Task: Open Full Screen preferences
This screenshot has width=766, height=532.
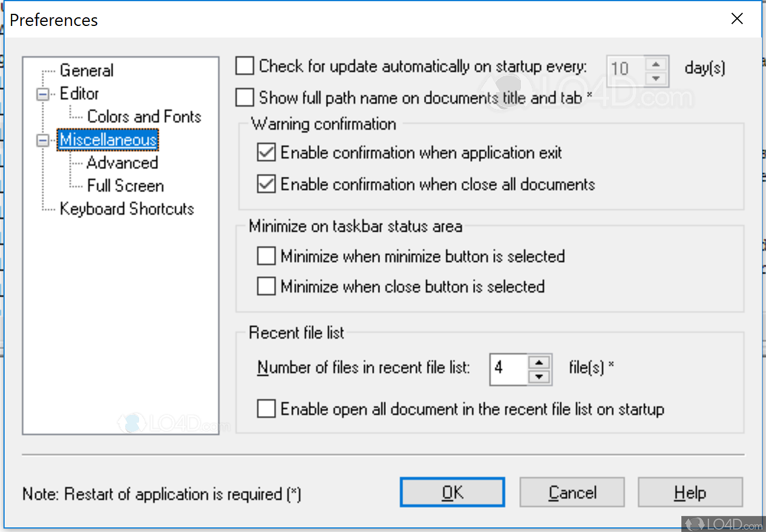Action: 125,186
